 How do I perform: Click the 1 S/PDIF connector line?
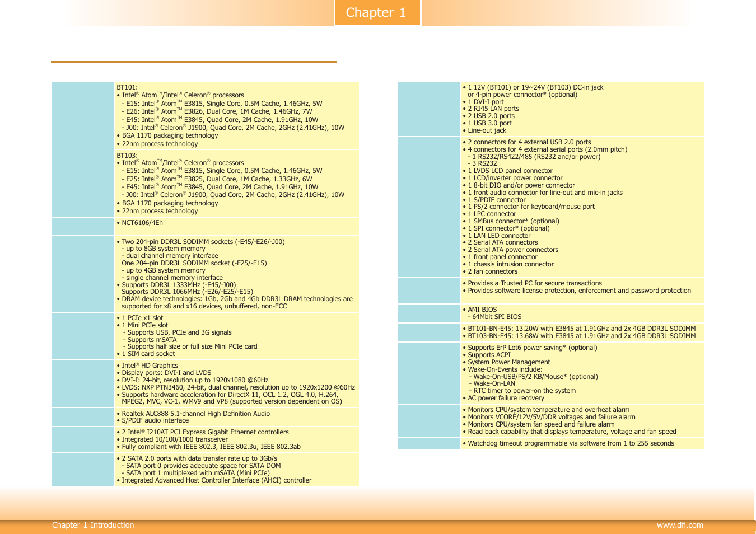click(x=494, y=200)
